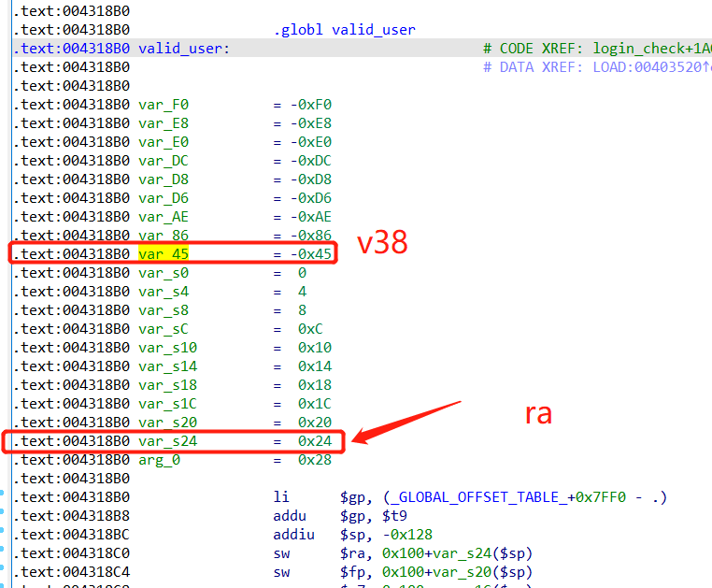Select the arg_0 argument name
Viewport: 712px width, 588px height.
coord(160,460)
